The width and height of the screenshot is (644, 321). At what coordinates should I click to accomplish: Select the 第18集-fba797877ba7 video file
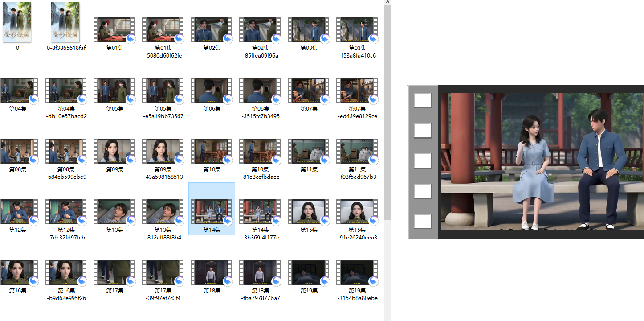(x=260, y=272)
